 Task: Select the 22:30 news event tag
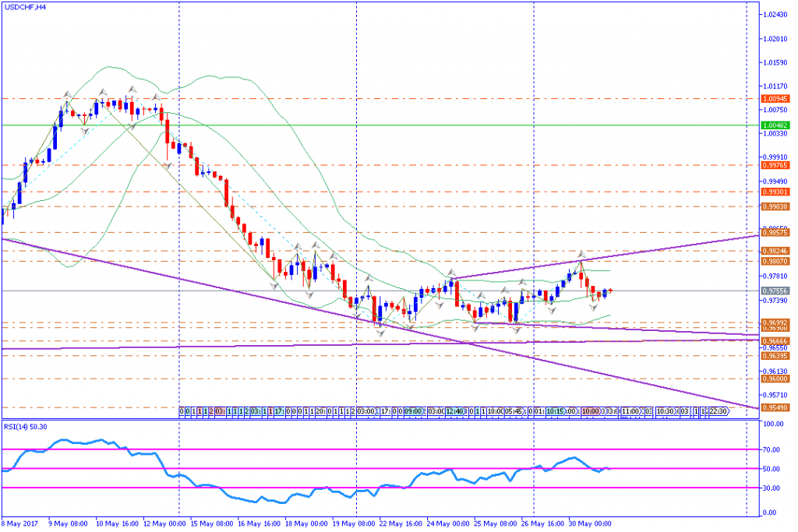click(x=718, y=410)
